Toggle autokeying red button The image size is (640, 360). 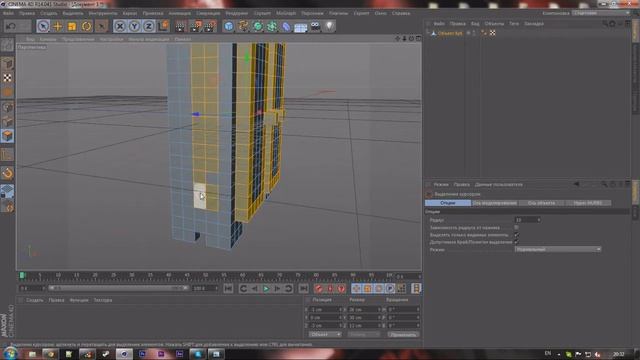point(330,289)
